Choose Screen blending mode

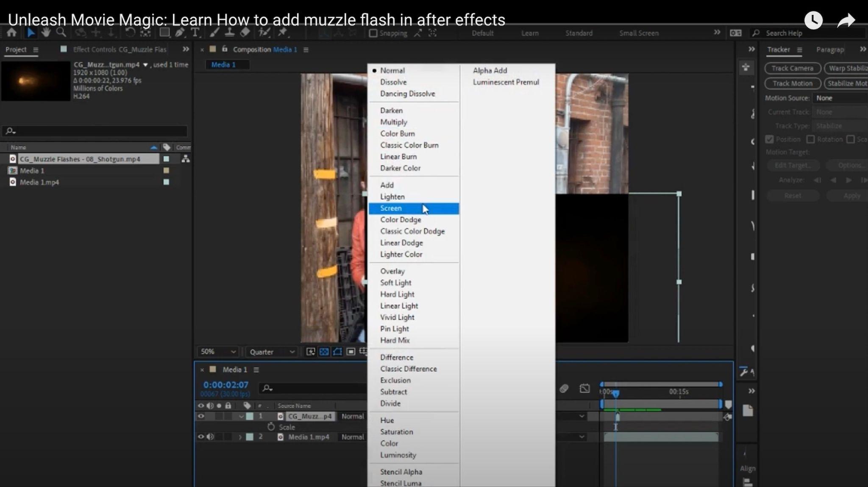coord(391,208)
